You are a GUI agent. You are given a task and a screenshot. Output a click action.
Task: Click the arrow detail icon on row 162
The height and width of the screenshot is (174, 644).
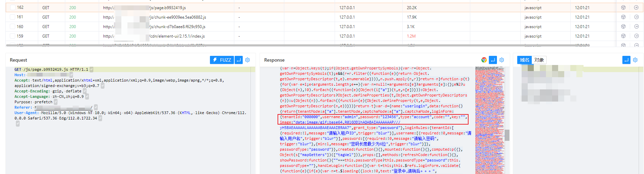tap(636, 7)
